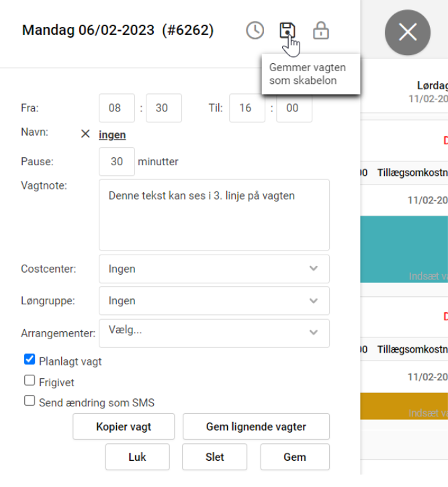448x487 pixels.
Task: Enable the Frigivet checkbox
Action: point(30,381)
